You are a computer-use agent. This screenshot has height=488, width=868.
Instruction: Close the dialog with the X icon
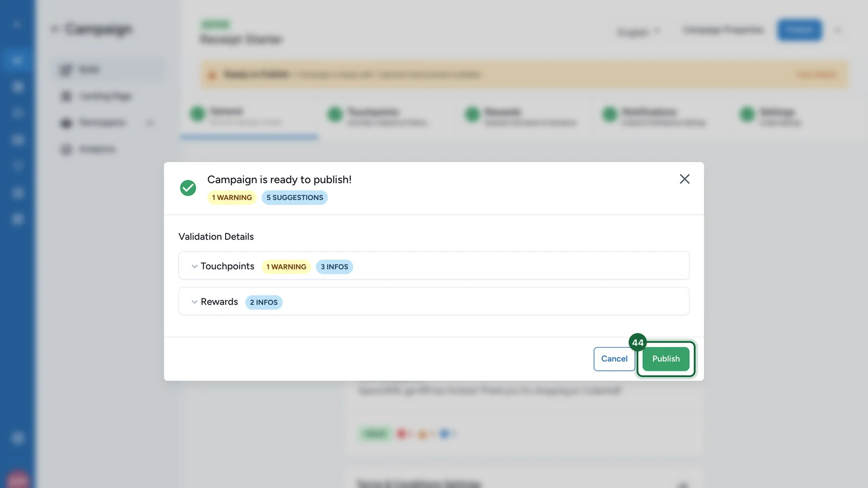[685, 179]
